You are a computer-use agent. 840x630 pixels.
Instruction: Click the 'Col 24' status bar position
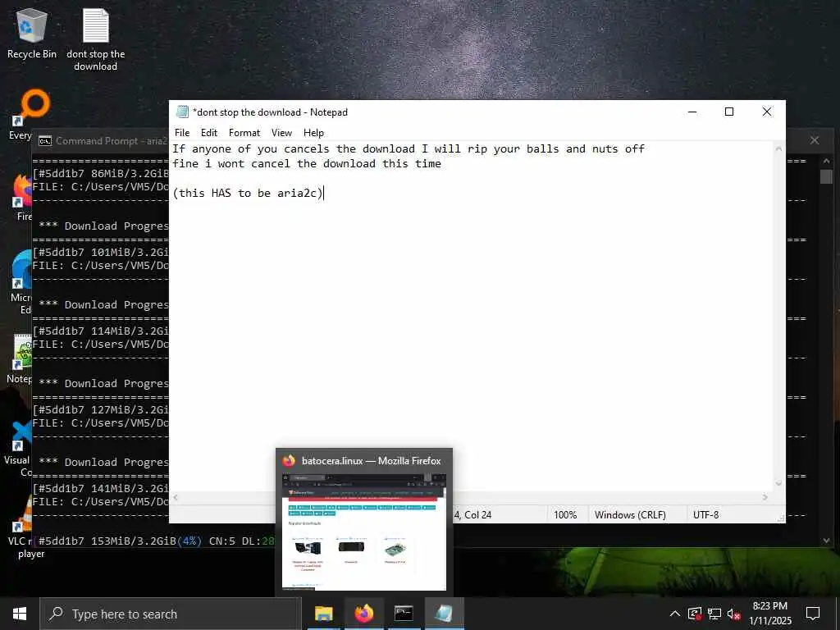pos(478,515)
